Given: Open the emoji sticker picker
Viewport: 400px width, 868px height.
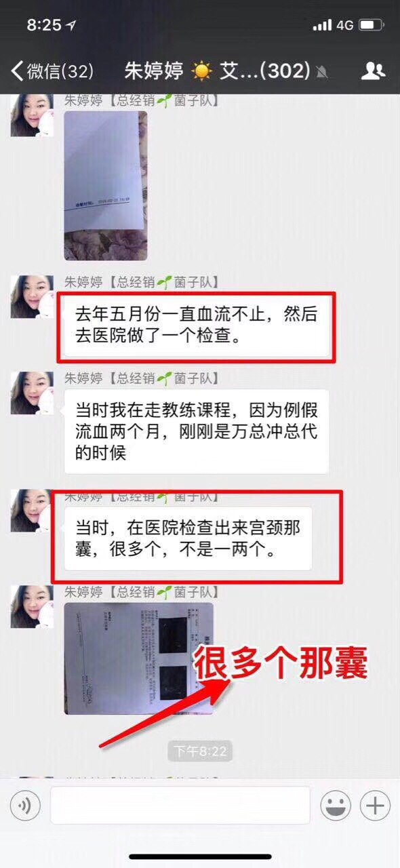Looking at the screenshot, I should pyautogui.click(x=336, y=806).
